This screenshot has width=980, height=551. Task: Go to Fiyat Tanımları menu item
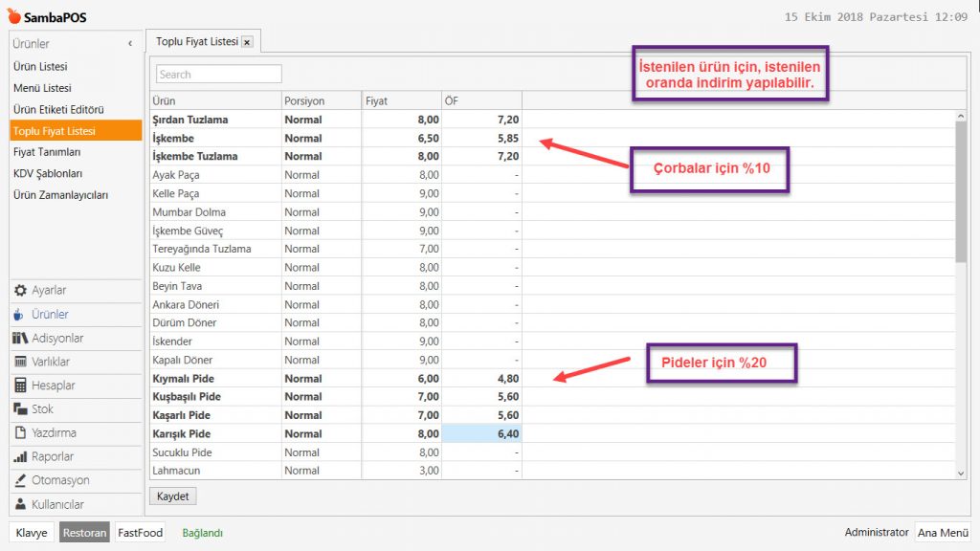pyautogui.click(x=47, y=152)
